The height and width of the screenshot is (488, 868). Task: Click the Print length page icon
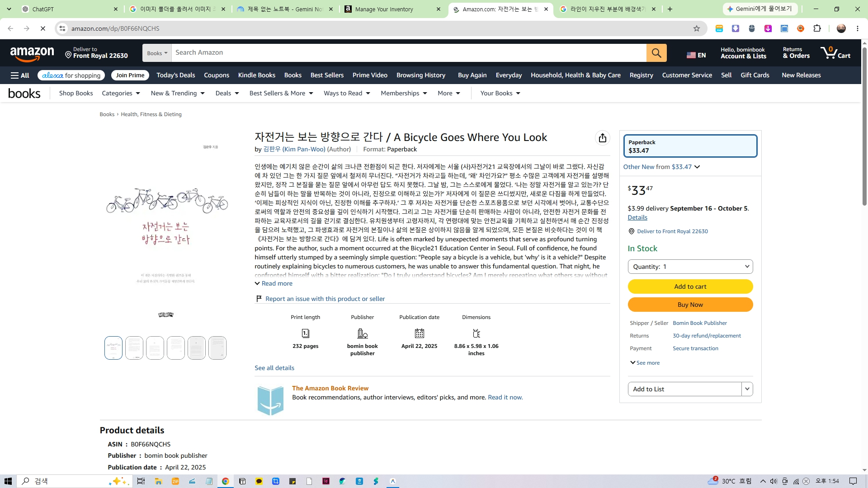click(306, 333)
